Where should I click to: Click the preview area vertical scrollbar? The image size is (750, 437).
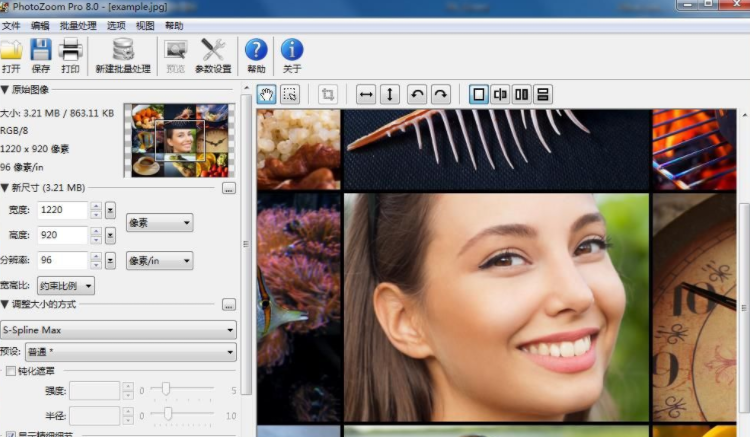tap(744, 307)
